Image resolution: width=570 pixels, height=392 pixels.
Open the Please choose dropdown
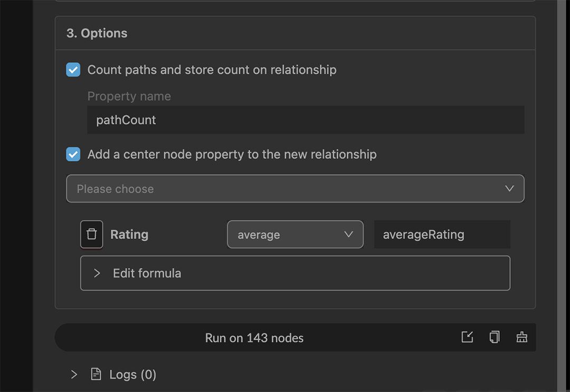click(x=295, y=189)
